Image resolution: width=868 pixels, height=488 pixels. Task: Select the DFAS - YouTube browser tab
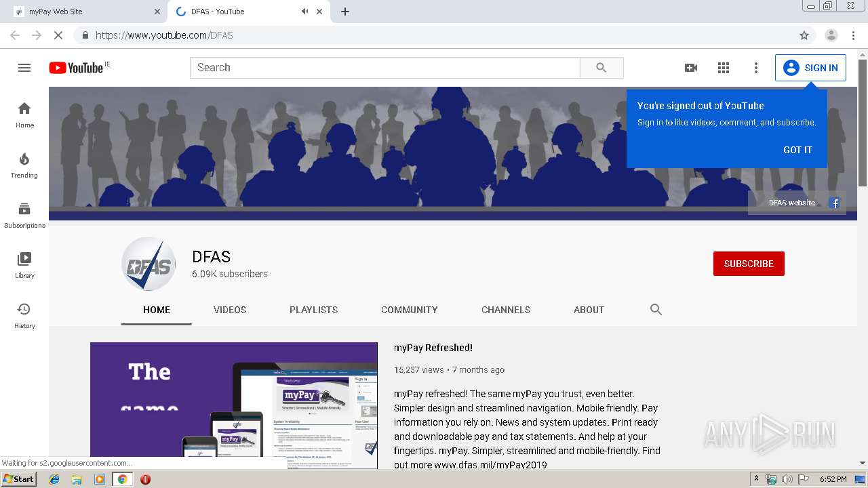pyautogui.click(x=249, y=12)
